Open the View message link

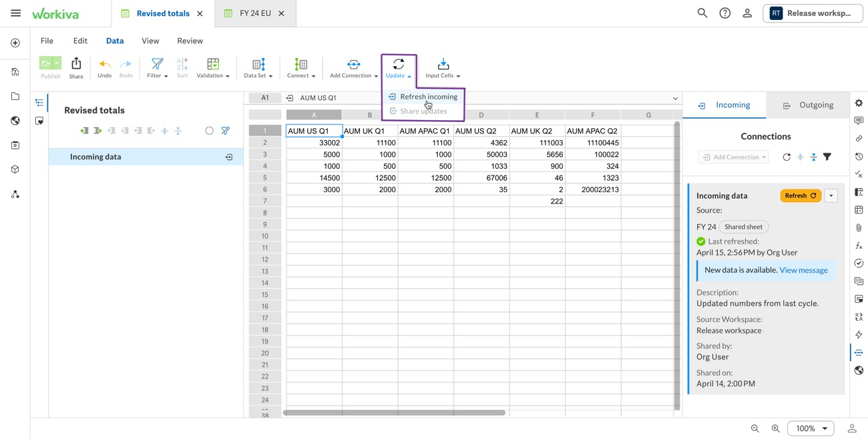coord(803,270)
